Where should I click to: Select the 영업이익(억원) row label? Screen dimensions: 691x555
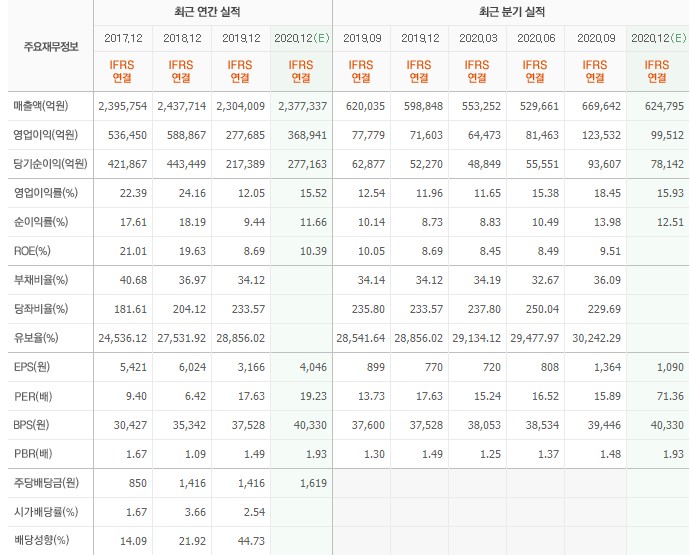coord(45,134)
